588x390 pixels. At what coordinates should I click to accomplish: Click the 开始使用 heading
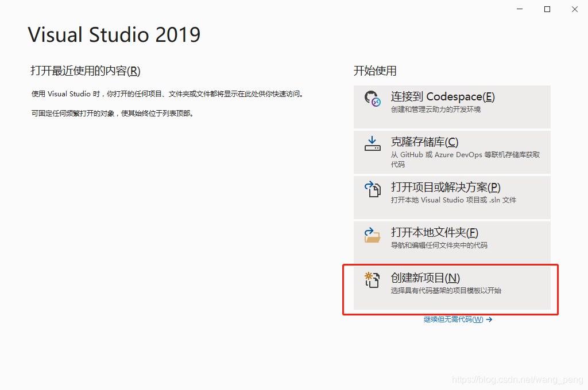[375, 71]
